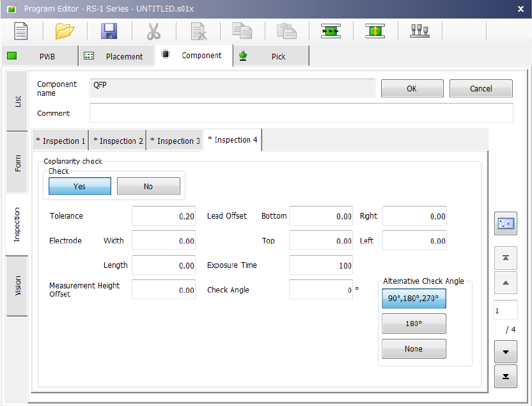Click the Cancel button
The image size is (532, 406).
click(481, 88)
